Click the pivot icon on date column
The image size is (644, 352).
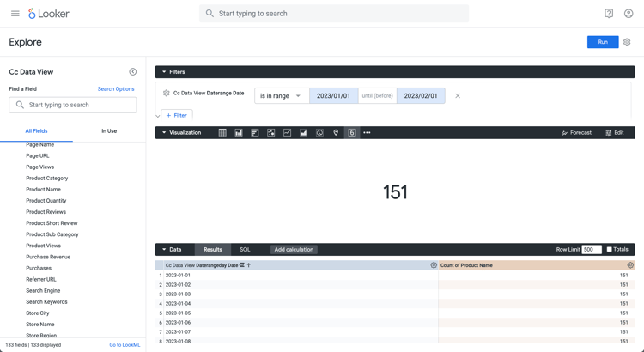click(242, 265)
